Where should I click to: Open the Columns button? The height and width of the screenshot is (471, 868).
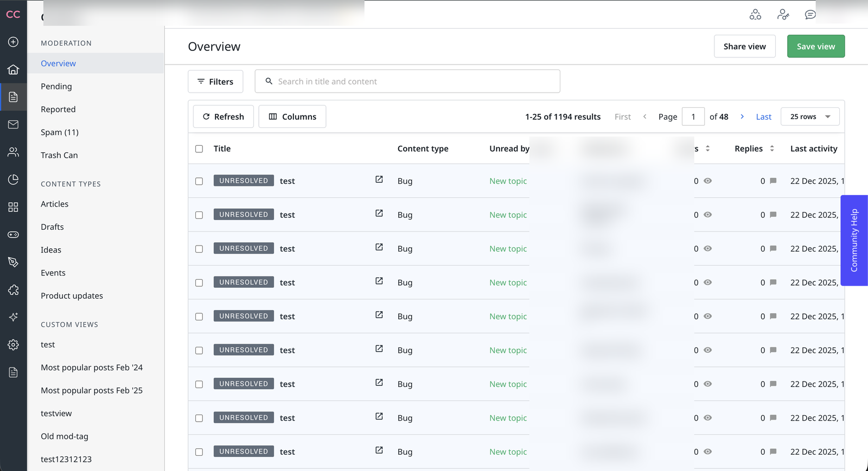coord(292,117)
